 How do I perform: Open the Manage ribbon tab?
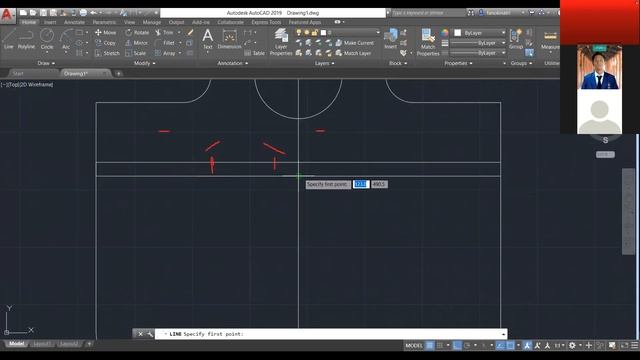point(151,22)
